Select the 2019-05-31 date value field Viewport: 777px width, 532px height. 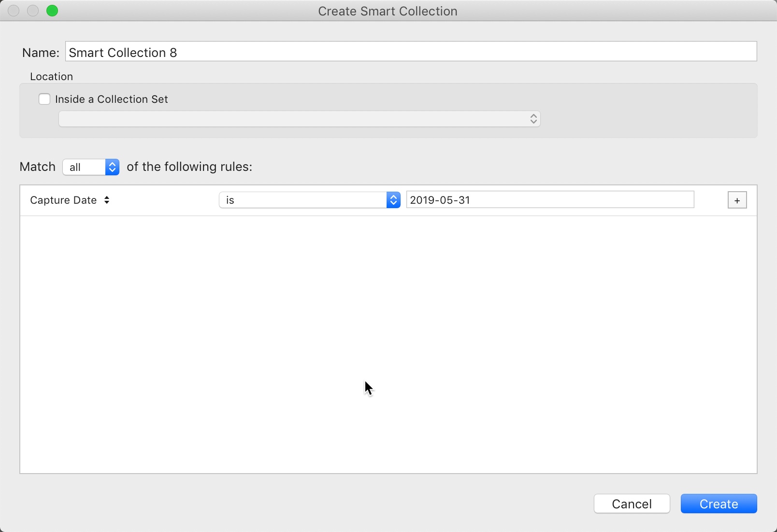click(x=550, y=200)
